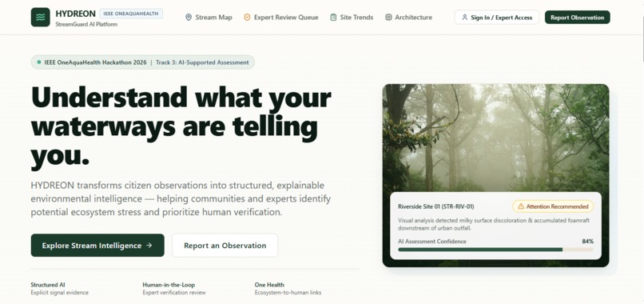
Task: Click the Stream Map pin icon
Action: pyautogui.click(x=189, y=18)
